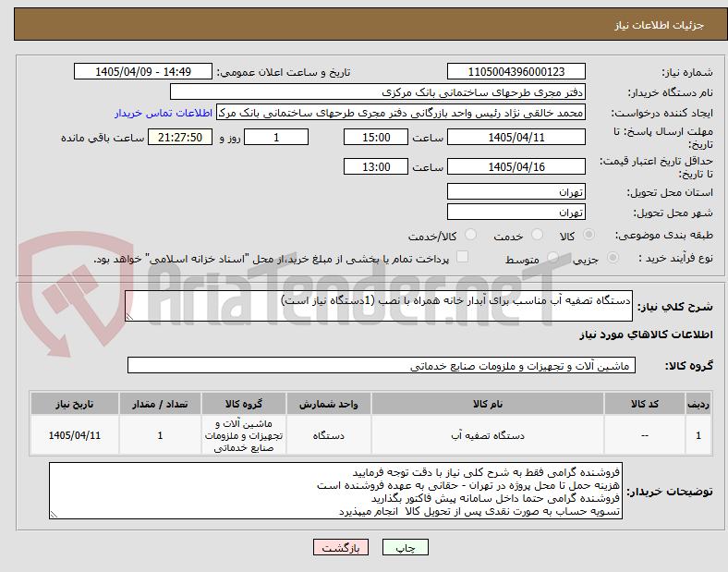Select the جزیی purchase type radio
Screen dimensions: 728x572
613,258
